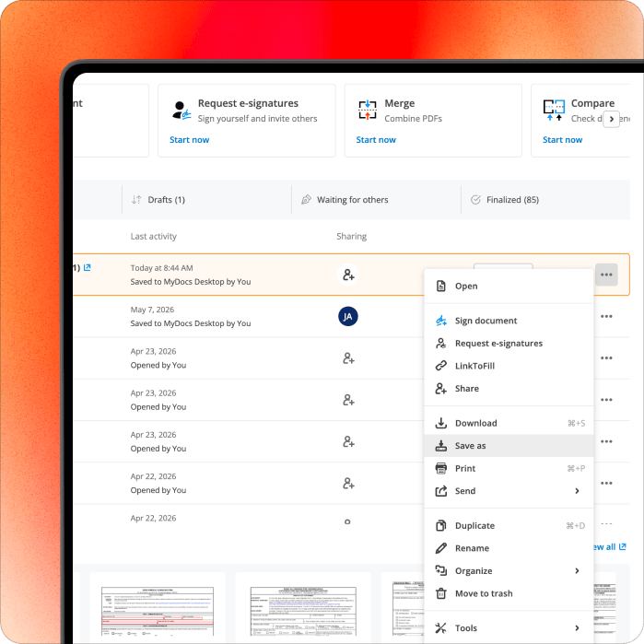The height and width of the screenshot is (644, 644).
Task: Click the JA avatar in May 7 row
Action: (x=348, y=317)
